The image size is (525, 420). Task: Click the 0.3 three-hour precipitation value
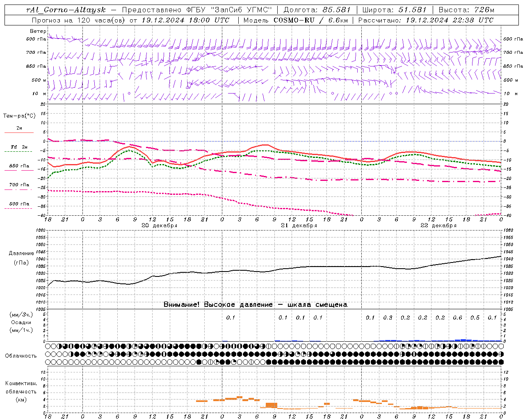coord(388,318)
